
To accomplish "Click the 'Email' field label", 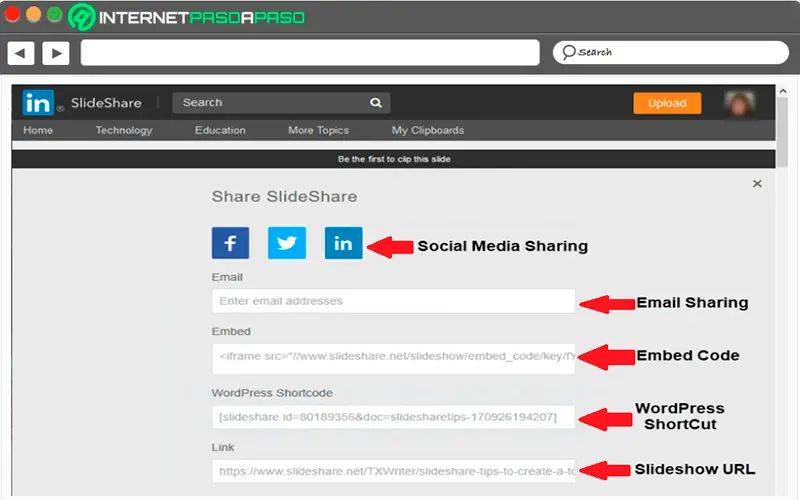I will coord(227,277).
